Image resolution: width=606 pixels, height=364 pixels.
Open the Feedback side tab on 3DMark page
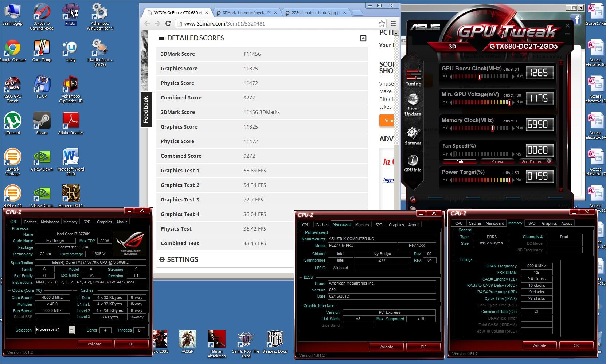coord(146,110)
